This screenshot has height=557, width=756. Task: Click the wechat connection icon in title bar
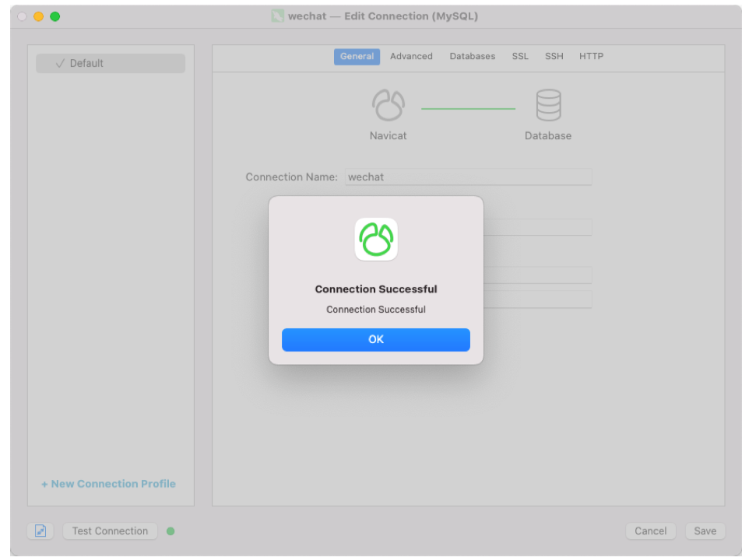pyautogui.click(x=278, y=16)
